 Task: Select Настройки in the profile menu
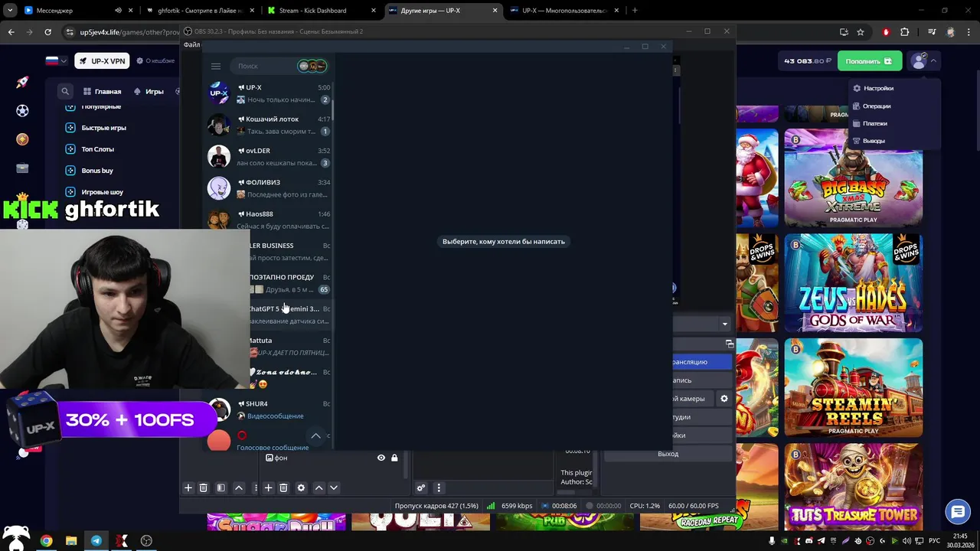(878, 88)
